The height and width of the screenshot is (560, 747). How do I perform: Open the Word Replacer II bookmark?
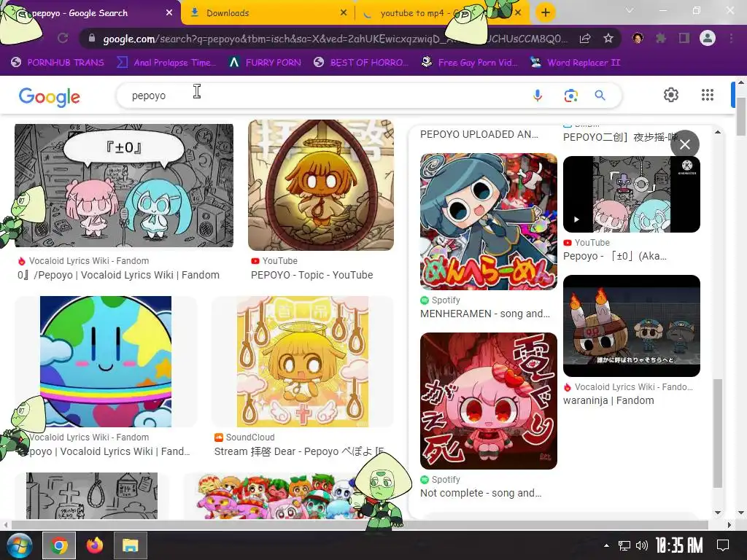[x=575, y=63]
